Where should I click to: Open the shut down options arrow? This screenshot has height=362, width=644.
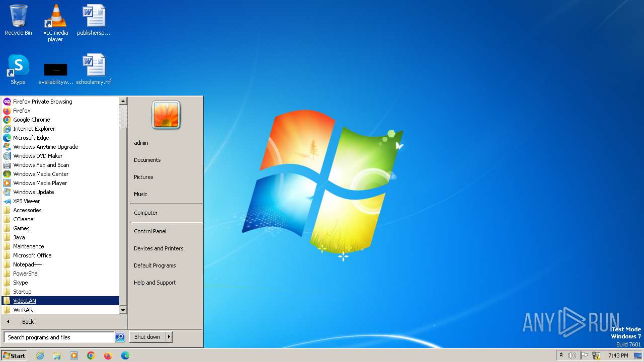[169, 337]
